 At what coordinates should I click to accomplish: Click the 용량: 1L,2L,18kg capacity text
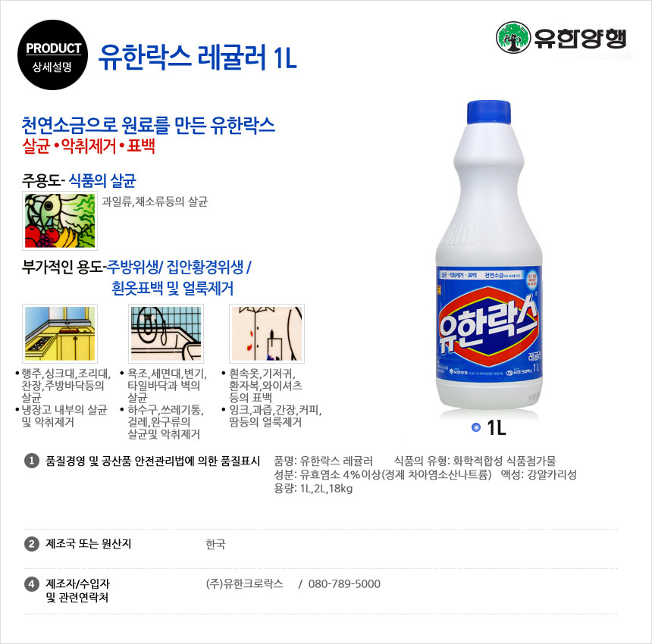tap(313, 488)
